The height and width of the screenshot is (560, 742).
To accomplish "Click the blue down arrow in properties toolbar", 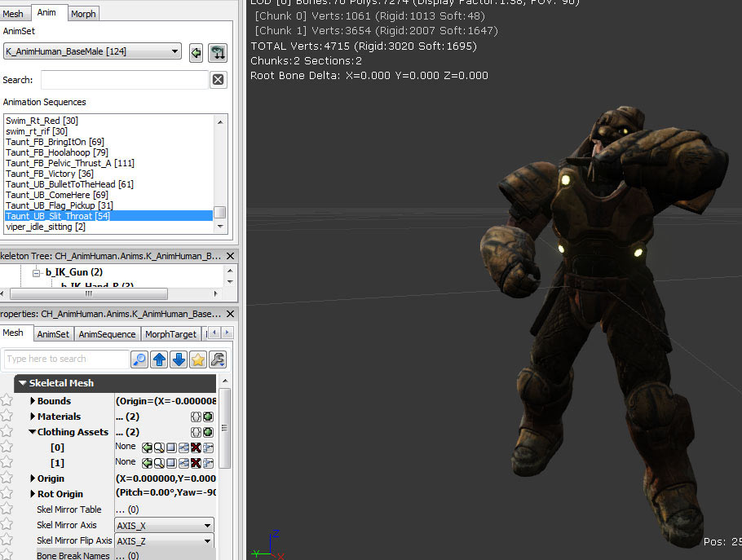I will tap(179, 359).
